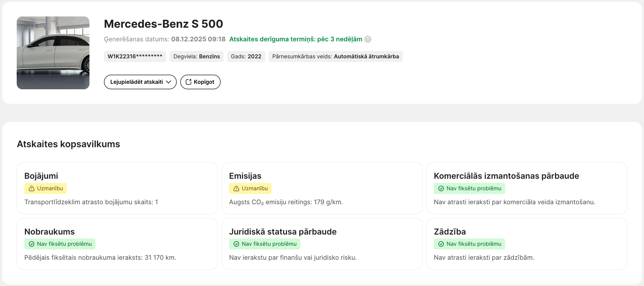
Task: Click the help question mark icon next to validity term
Action: pos(367,39)
